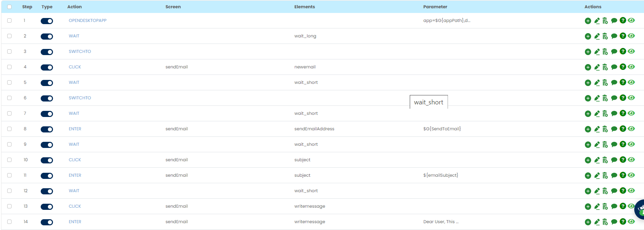Click the chatbot icon at right edge
This screenshot has width=644, height=230.
(x=640, y=209)
